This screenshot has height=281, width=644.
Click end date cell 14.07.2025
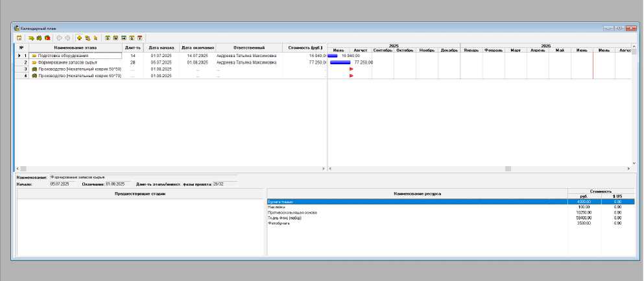(x=198, y=55)
